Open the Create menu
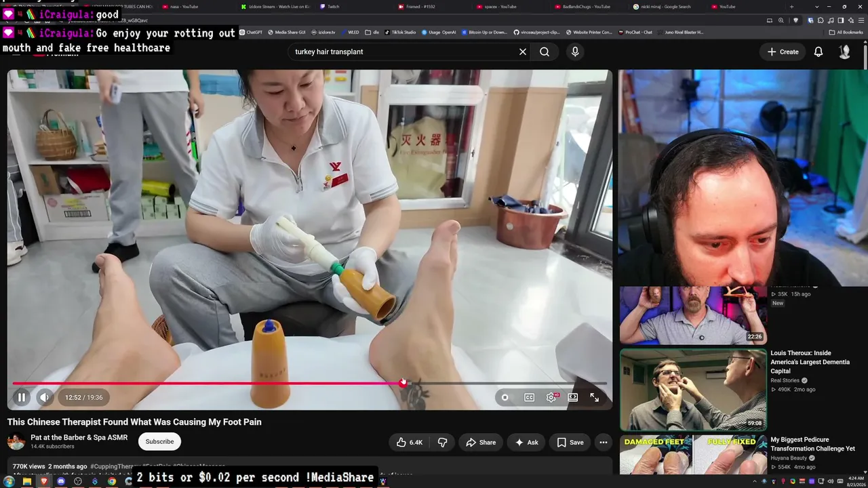The image size is (868, 488). [783, 52]
